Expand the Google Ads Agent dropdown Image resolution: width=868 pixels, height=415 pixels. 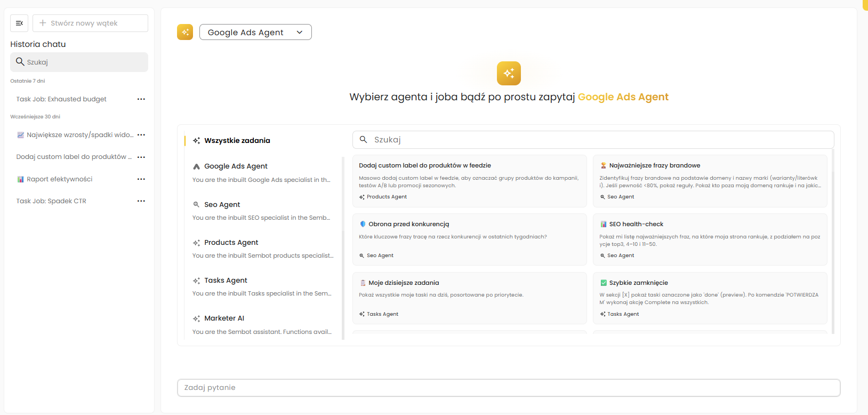[255, 32]
